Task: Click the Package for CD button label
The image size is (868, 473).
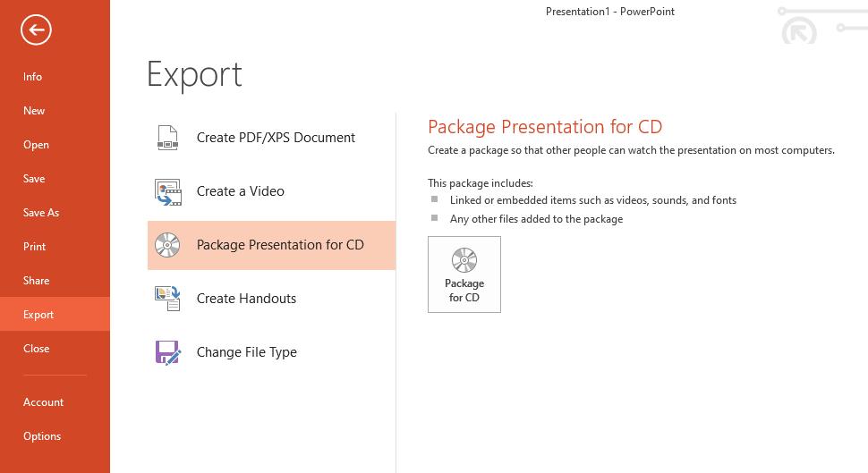Action: (x=464, y=291)
